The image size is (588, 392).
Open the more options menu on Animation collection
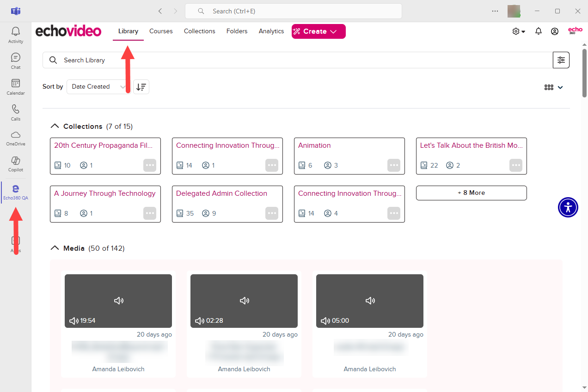[393, 165]
